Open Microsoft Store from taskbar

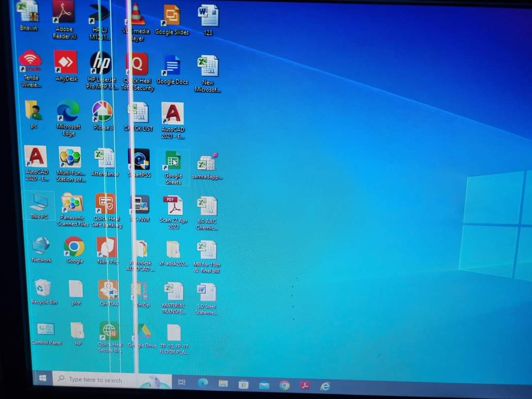click(243, 384)
